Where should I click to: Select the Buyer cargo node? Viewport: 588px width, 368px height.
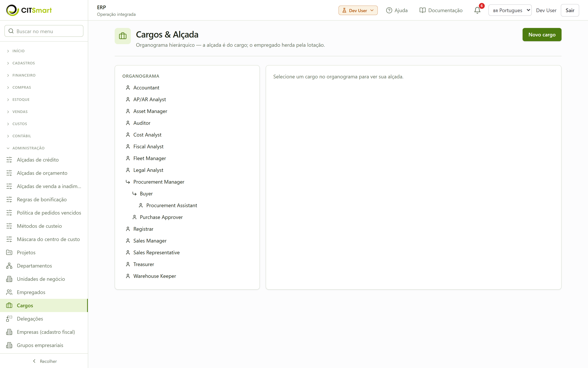[x=146, y=194]
